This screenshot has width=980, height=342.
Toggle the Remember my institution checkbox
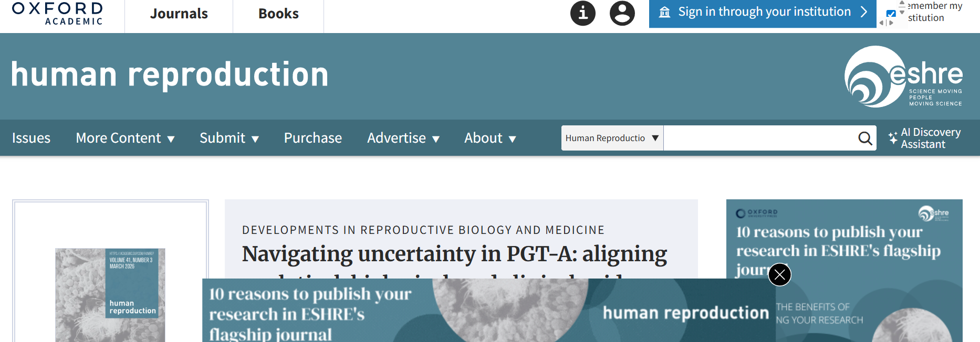[891, 14]
